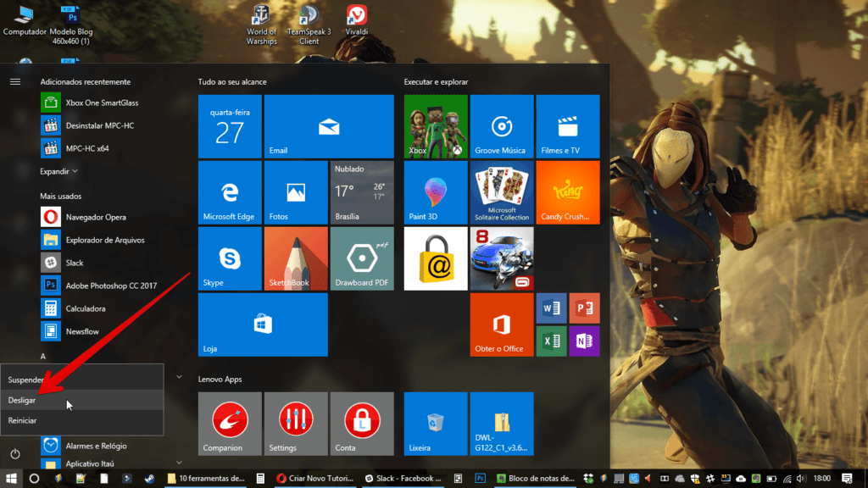Open the Skype tile
Viewport: 868px width, 488px height.
click(229, 258)
